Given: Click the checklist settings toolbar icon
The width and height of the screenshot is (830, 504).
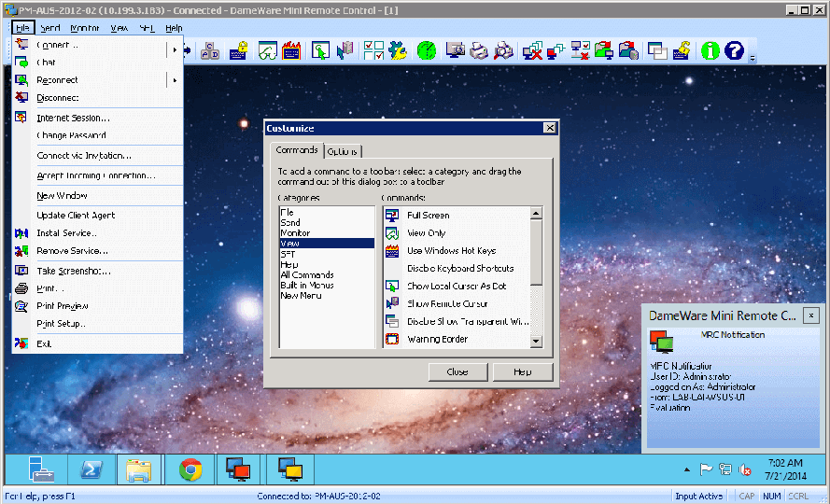Looking at the screenshot, I should 373,50.
